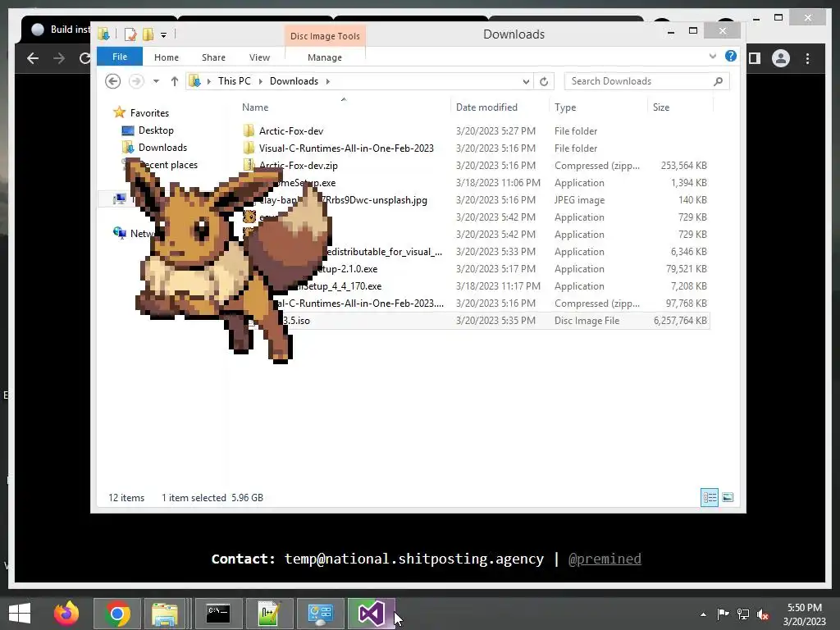
Task: Sort by the Size column header
Action: [x=661, y=107]
